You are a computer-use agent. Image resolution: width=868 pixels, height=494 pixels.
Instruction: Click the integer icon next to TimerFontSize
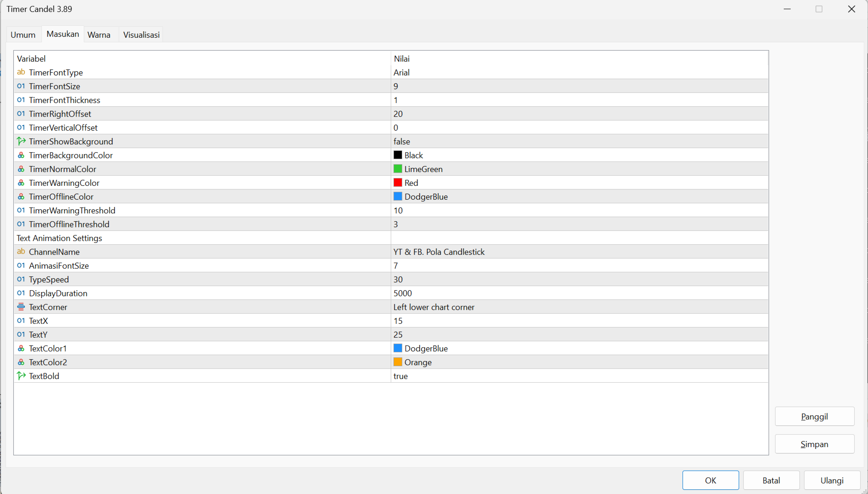pos(21,86)
